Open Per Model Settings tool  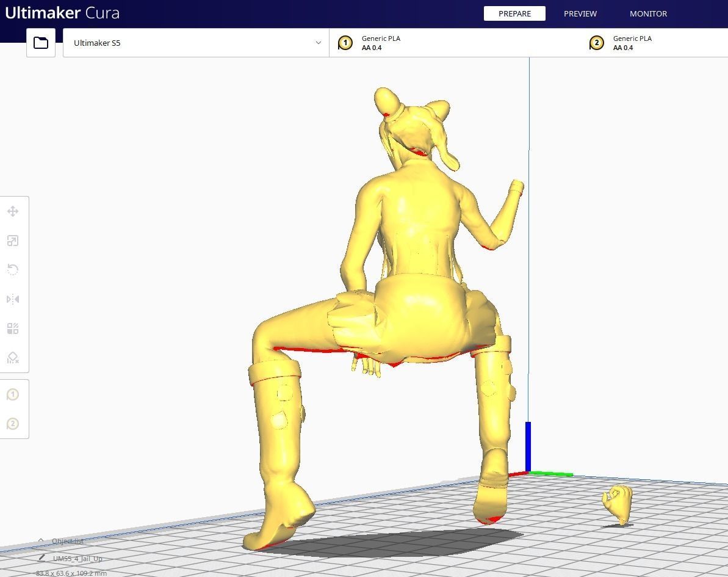tap(13, 328)
